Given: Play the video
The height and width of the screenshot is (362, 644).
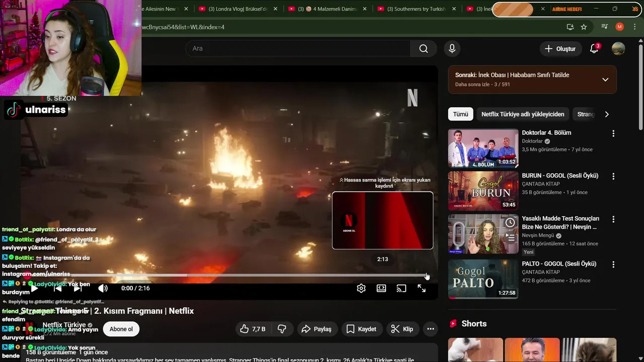Looking at the screenshot, I should (34, 288).
